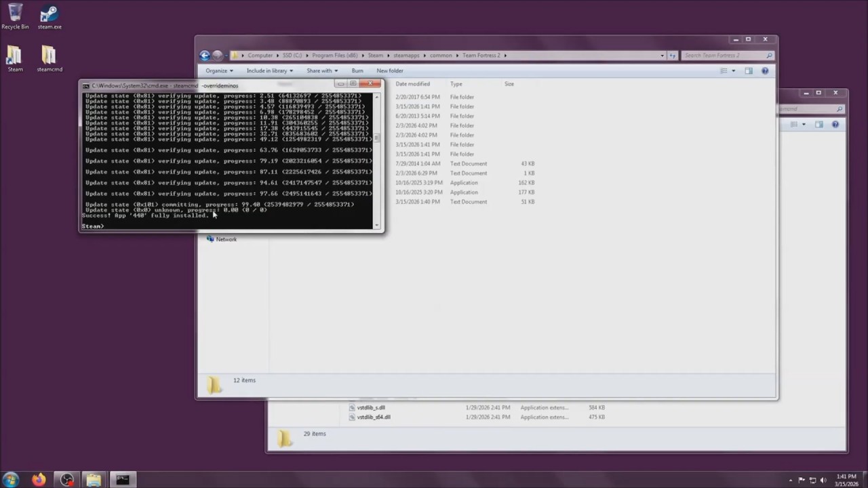Select Text Document row sized 51 KB
The image size is (868, 488).
tap(465, 201)
